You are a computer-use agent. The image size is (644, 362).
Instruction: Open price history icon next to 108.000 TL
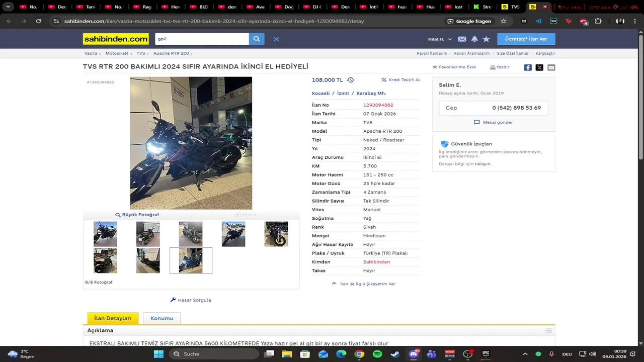click(351, 80)
